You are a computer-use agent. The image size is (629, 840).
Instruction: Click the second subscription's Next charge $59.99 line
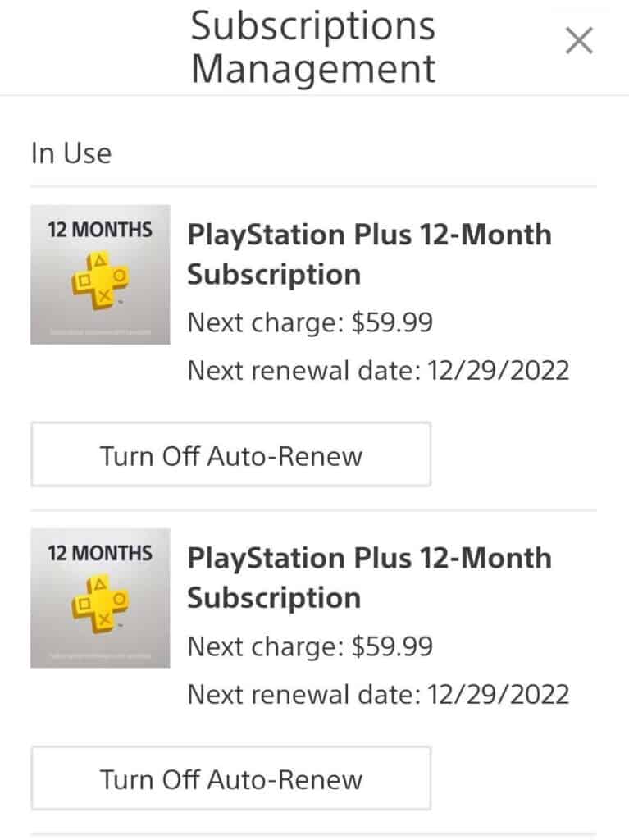[310, 646]
